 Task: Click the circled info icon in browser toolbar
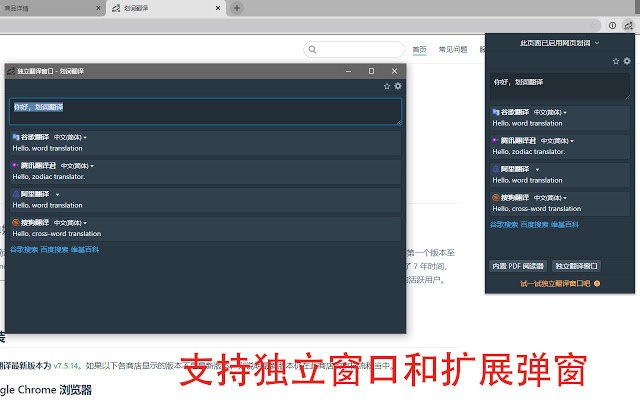612,26
